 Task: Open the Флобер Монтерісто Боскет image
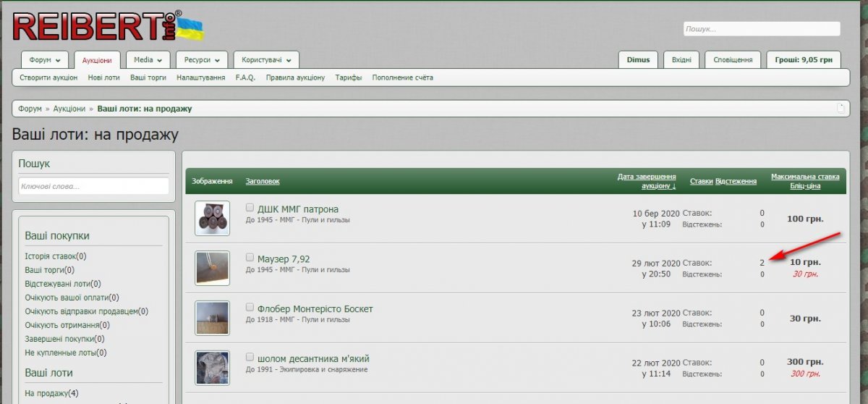click(x=212, y=318)
